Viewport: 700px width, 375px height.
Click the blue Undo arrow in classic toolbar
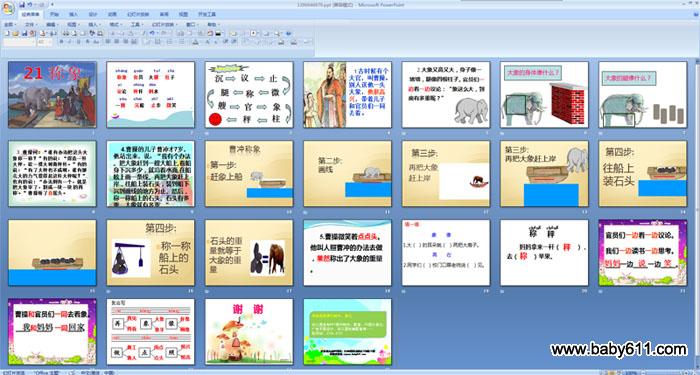pos(152,33)
